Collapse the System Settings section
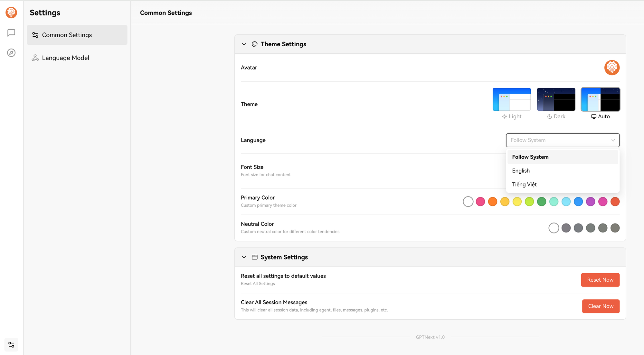 coord(244,257)
